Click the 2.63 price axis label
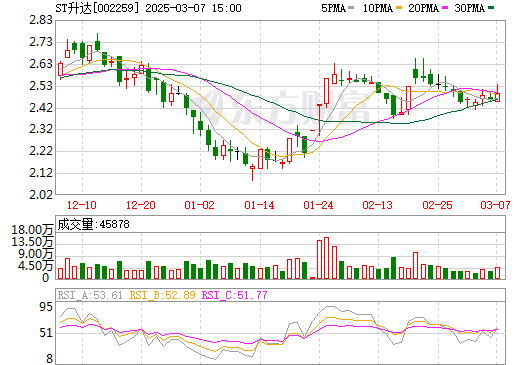Viewport: 520px width, 365px height. point(41,64)
